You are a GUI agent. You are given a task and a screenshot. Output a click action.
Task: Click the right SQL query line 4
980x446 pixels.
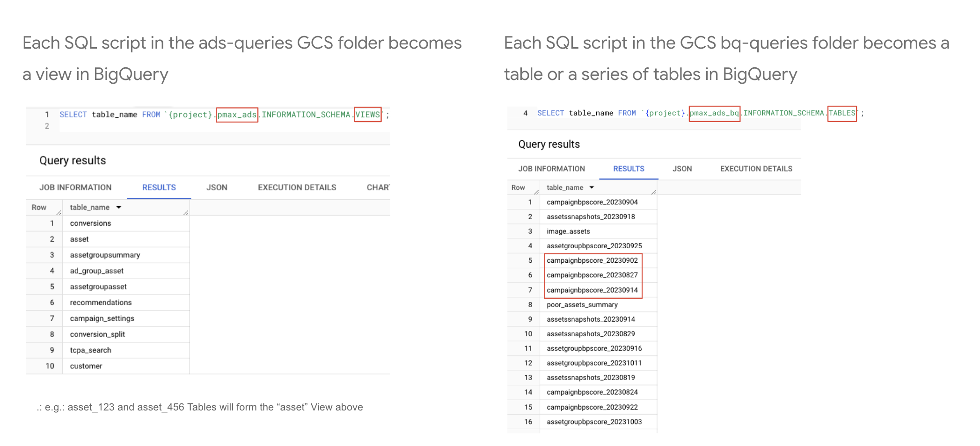pos(700,113)
